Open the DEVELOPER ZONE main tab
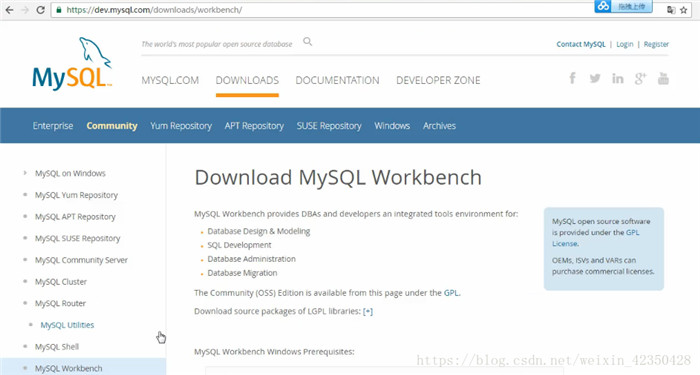The width and height of the screenshot is (700, 375). [438, 80]
